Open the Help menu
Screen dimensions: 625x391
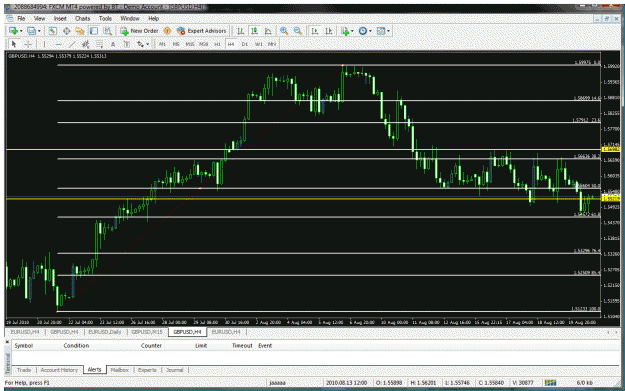pos(153,18)
